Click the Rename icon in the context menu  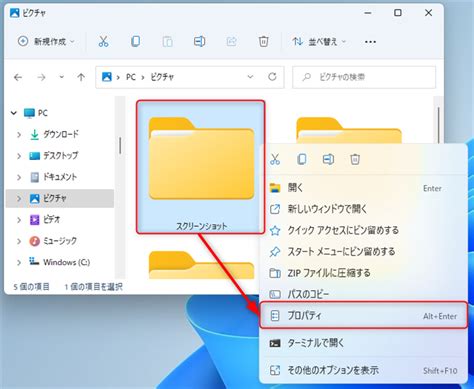[328, 159]
